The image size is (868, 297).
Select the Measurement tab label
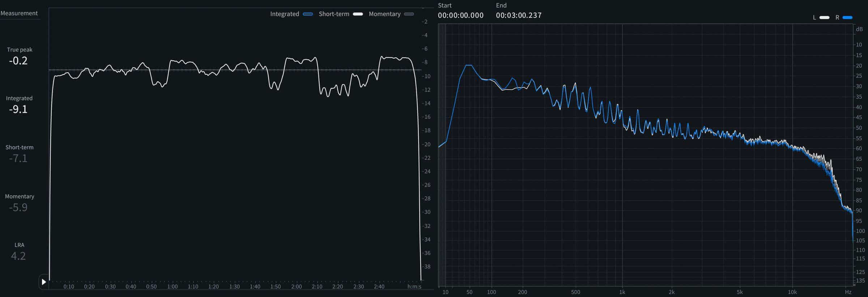point(19,13)
